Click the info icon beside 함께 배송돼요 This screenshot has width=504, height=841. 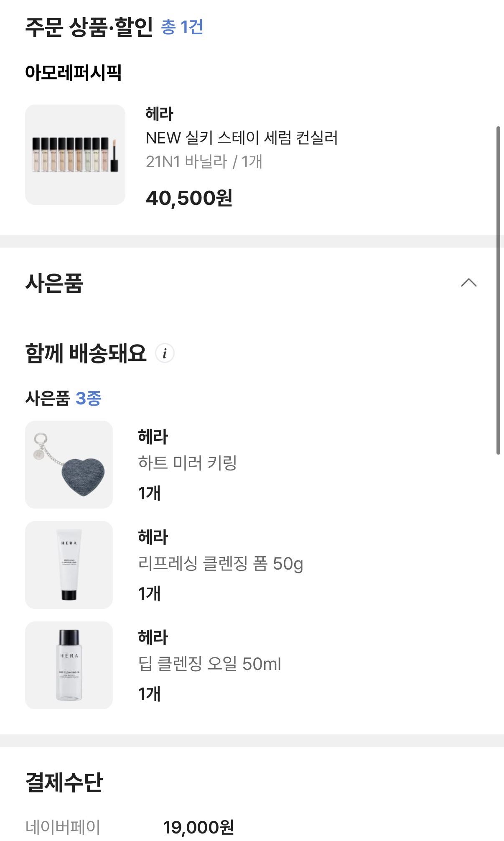pos(165,353)
